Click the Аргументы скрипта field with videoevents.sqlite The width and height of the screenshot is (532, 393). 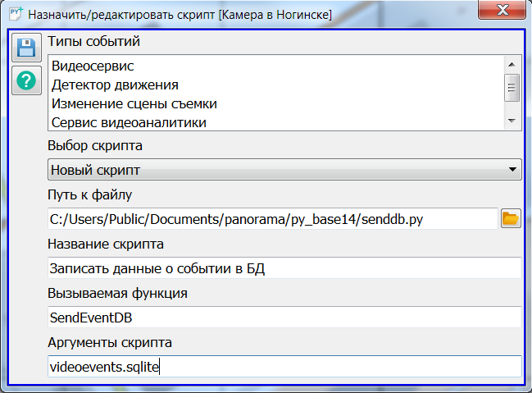coord(284,367)
